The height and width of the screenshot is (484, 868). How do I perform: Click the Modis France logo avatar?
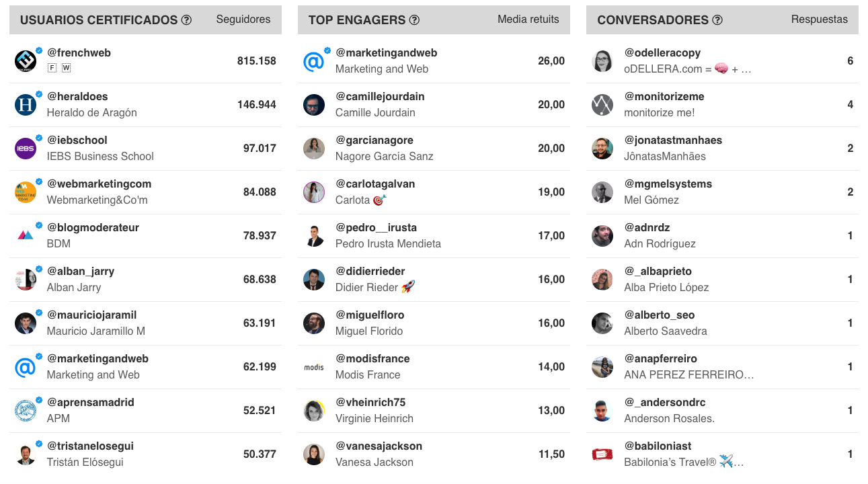(314, 367)
